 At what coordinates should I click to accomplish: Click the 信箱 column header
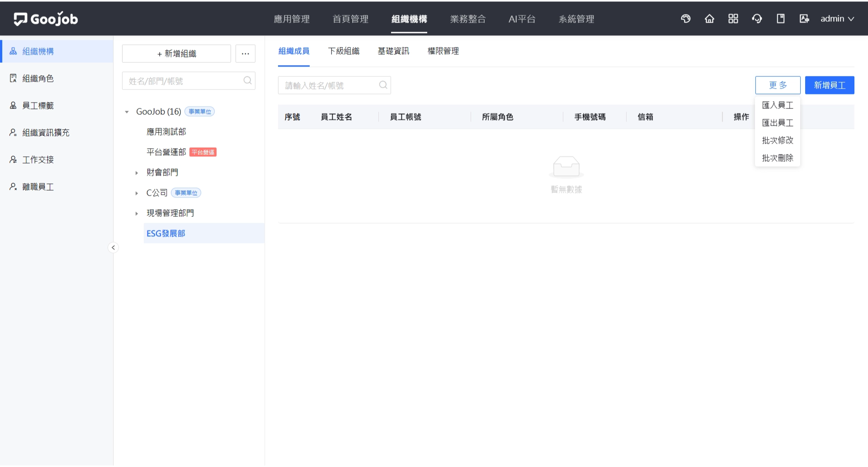tap(645, 117)
